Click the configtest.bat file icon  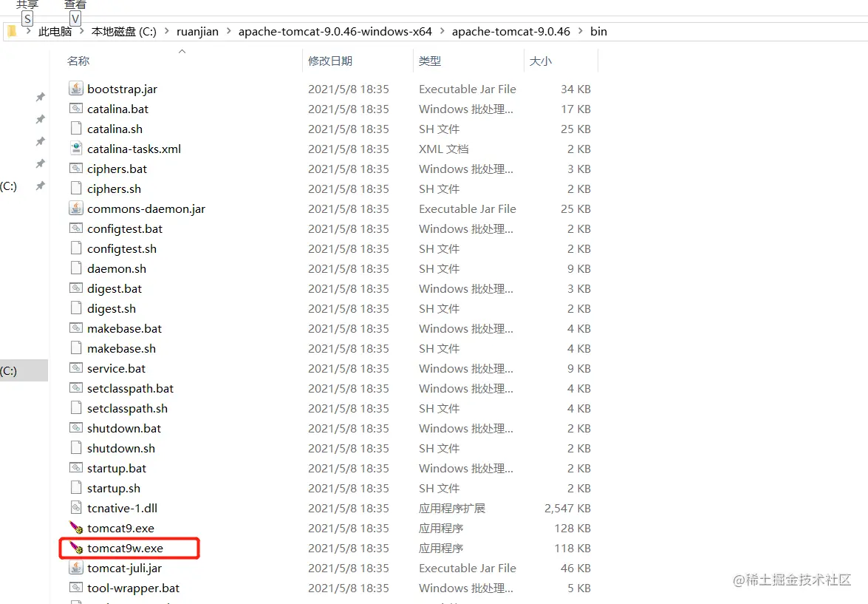76,228
